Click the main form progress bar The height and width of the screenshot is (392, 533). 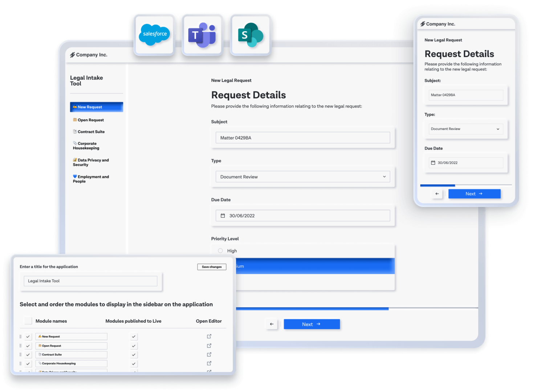tap(357, 309)
